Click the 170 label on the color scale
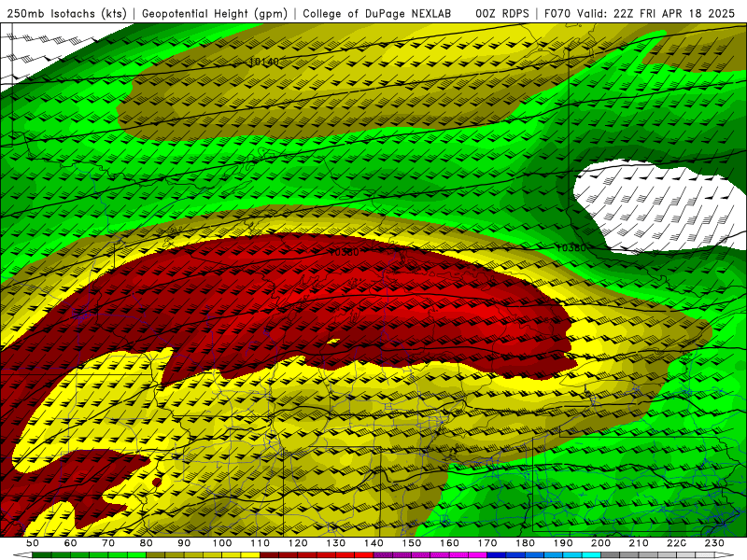 coord(487,543)
